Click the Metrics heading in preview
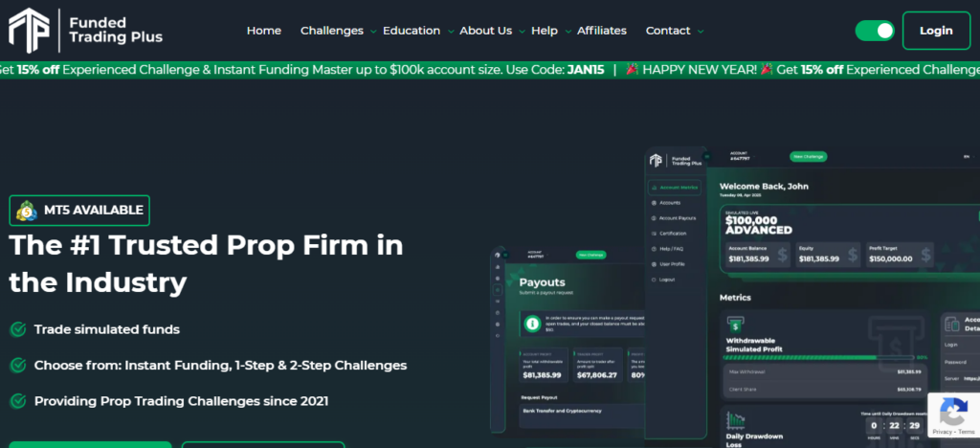 [735, 298]
